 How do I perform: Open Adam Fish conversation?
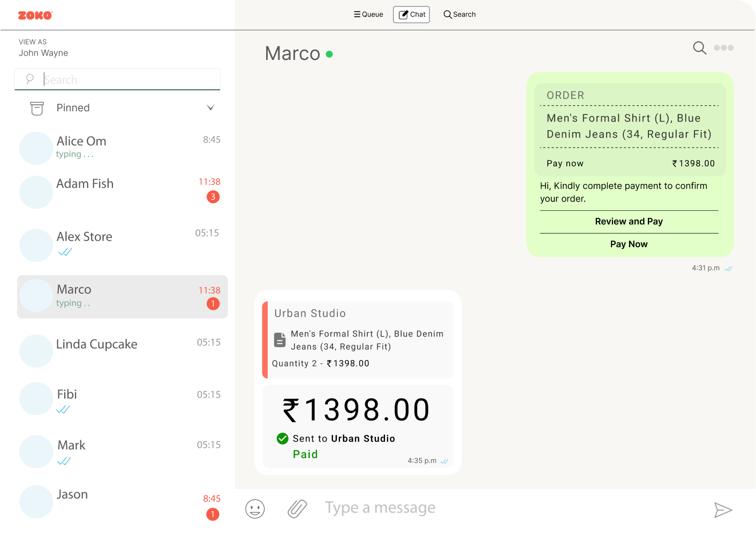[123, 191]
